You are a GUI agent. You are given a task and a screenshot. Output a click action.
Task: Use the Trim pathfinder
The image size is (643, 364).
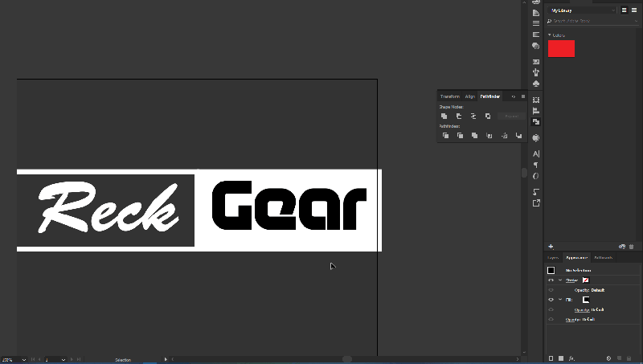[460, 136]
